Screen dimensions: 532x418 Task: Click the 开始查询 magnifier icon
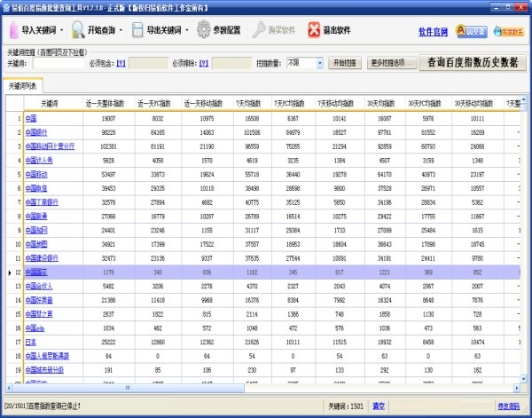pyautogui.click(x=77, y=31)
